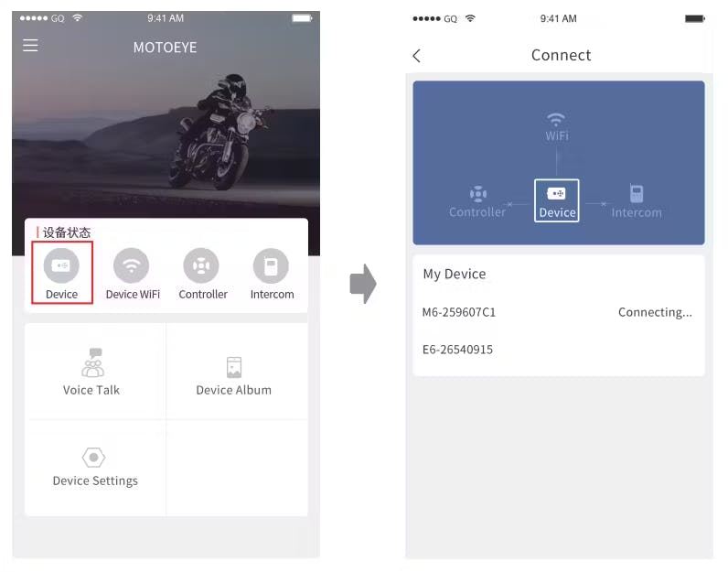The width and height of the screenshot is (728, 572).
Task: Open Device Settings
Action: click(95, 467)
